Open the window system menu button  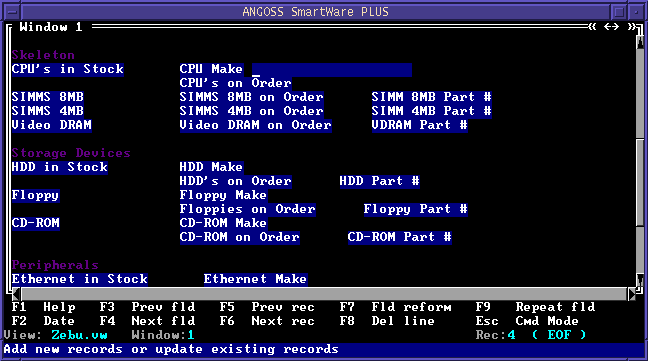click(x=12, y=12)
